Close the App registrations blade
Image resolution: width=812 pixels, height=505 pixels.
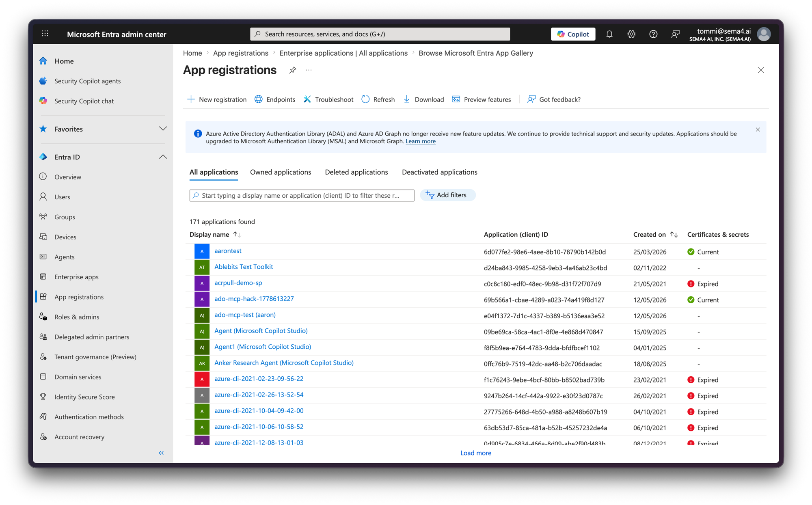(760, 70)
